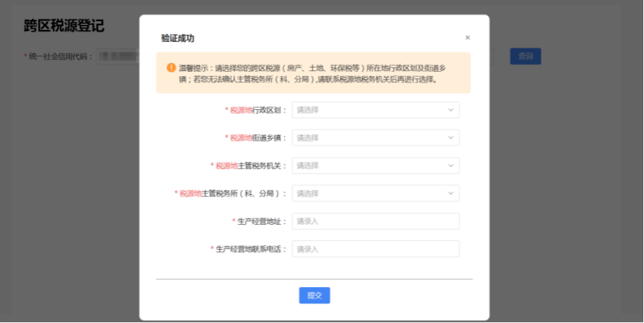Click the chevron arrow of 税源地街道乡镇 selector

click(450, 138)
